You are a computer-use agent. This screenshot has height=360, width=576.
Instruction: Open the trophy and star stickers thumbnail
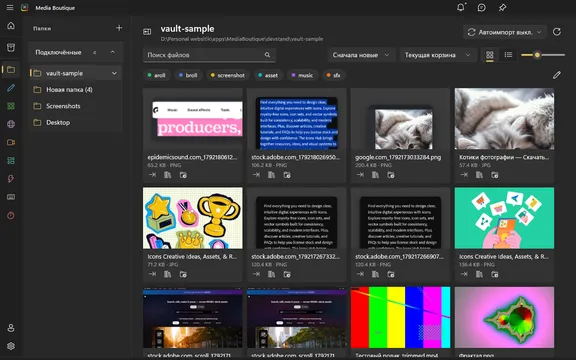192,218
